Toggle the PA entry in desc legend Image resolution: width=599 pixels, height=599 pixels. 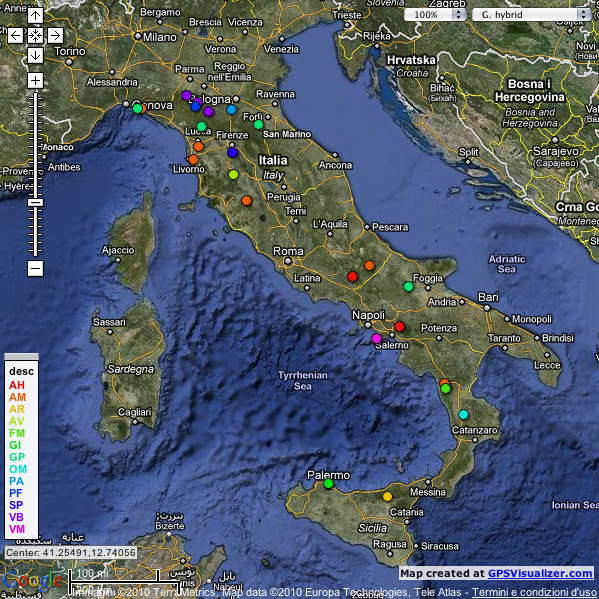point(17,481)
